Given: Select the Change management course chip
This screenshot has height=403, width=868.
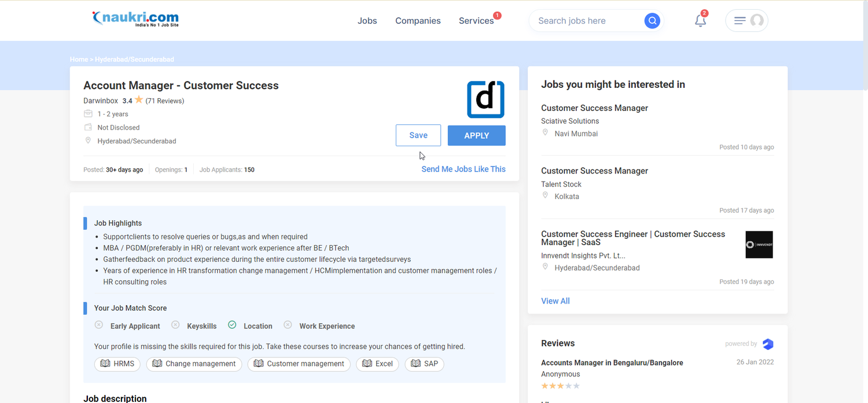Looking at the screenshot, I should click(x=194, y=364).
